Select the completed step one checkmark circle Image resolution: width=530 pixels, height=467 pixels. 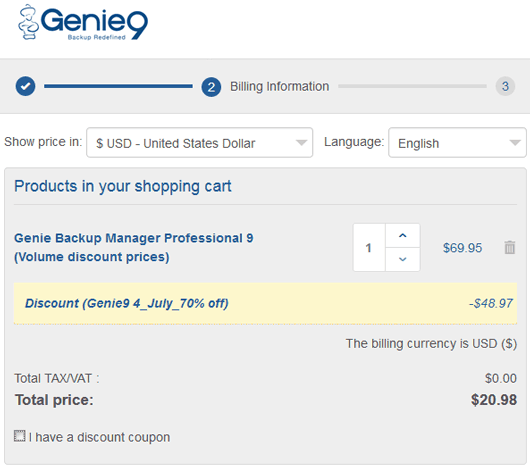(25, 86)
